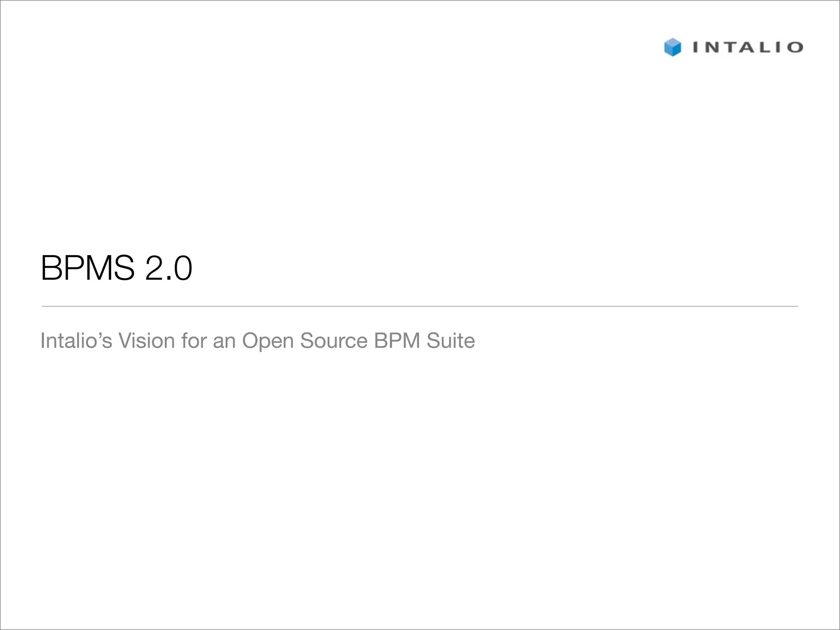The width and height of the screenshot is (840, 630).
Task: Click the word Open in the subtitle
Action: pos(268,341)
